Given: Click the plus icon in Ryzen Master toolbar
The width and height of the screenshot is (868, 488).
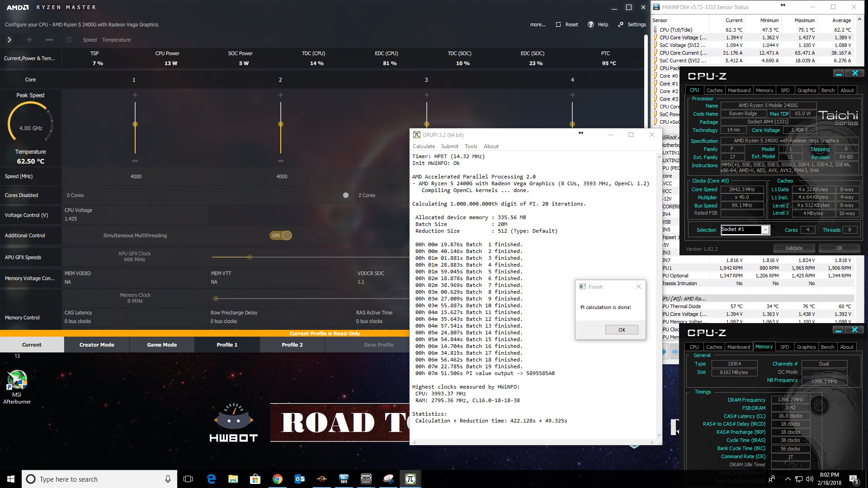Looking at the screenshot, I should point(29,40).
